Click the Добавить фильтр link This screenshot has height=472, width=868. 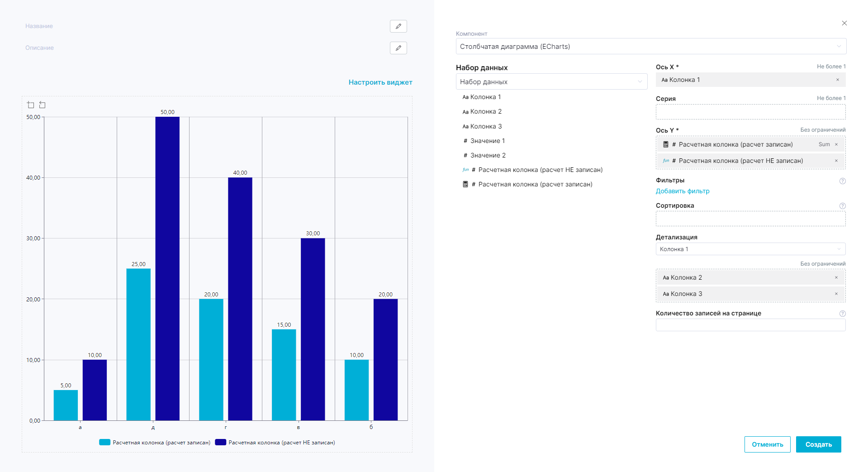tap(682, 191)
